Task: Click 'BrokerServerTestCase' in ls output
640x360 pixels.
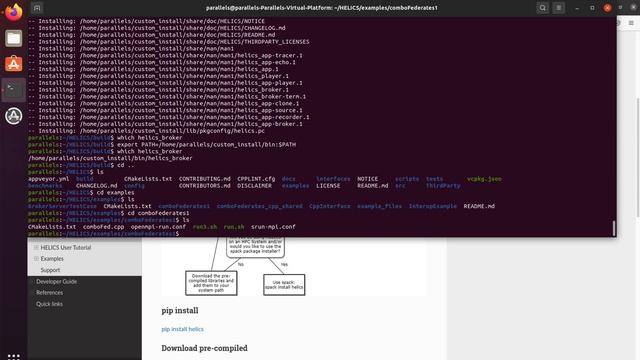Action: pyautogui.click(x=62, y=206)
